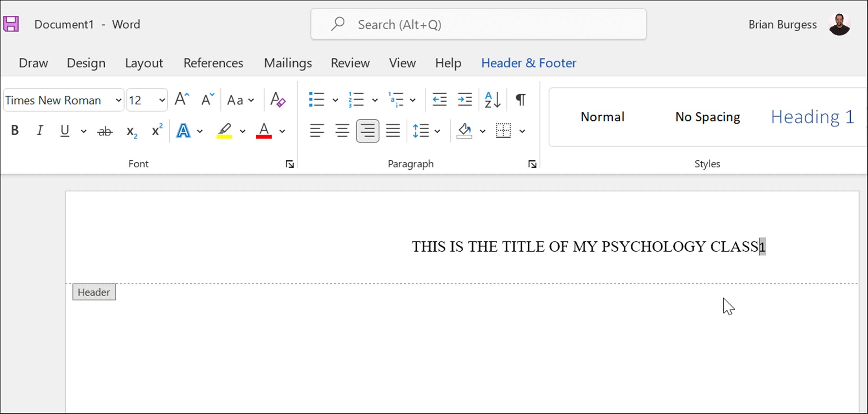Align text to the left
Viewport: 868px width, 414px height.
[x=316, y=131]
